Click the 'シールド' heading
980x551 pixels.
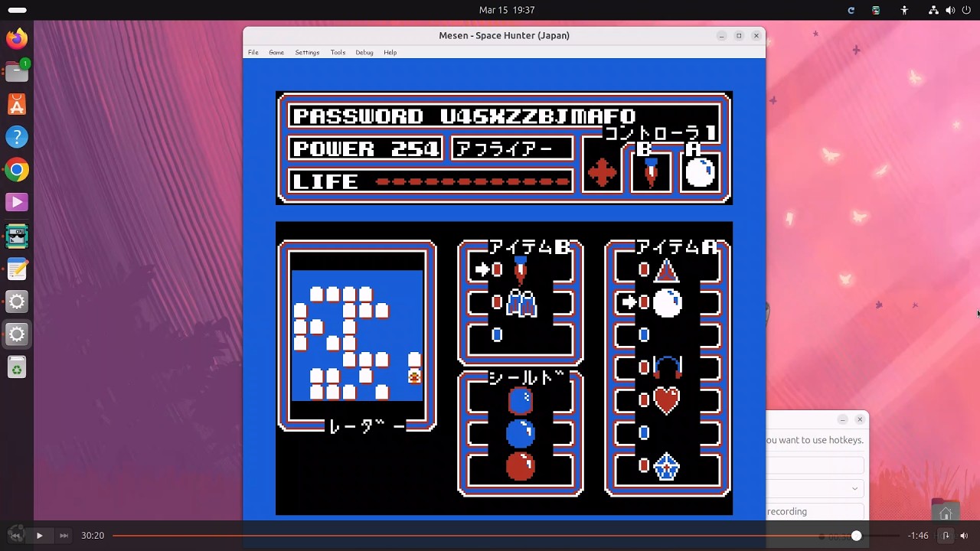[526, 378]
